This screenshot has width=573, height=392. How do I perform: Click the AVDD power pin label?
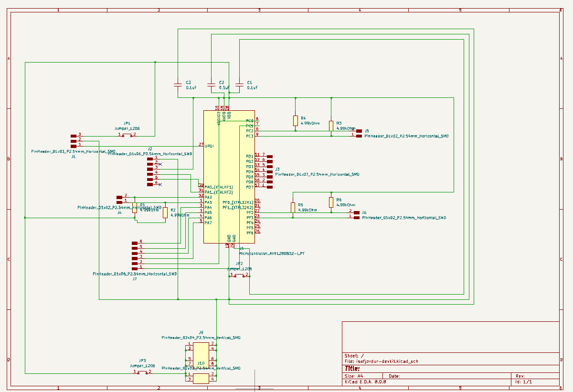coord(224,116)
